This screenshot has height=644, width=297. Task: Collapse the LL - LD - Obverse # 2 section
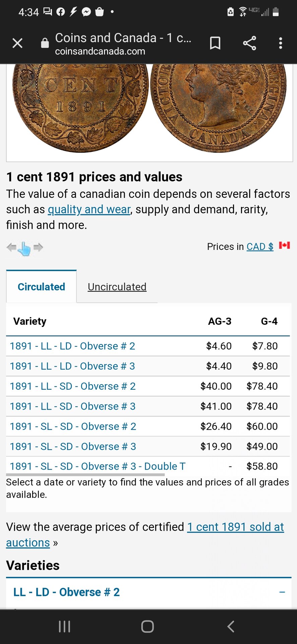pos(282,592)
